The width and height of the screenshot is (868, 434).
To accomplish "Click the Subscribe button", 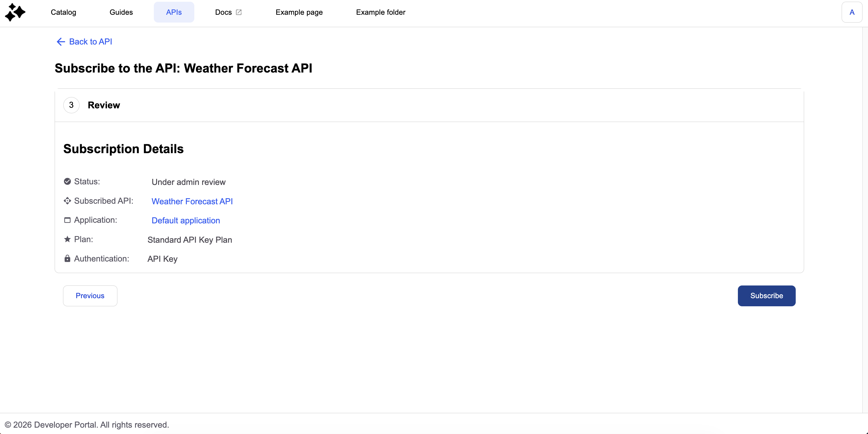I will point(766,296).
